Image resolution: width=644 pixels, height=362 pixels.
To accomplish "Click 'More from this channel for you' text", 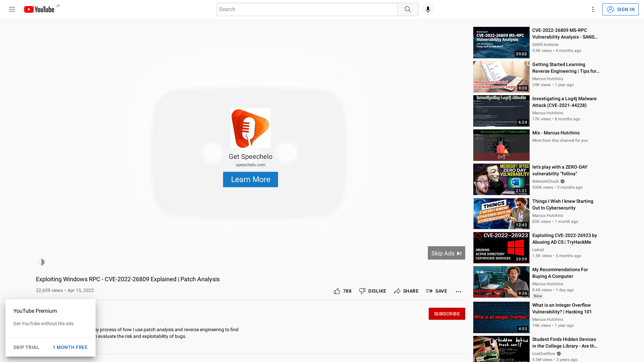I will click(560, 140).
